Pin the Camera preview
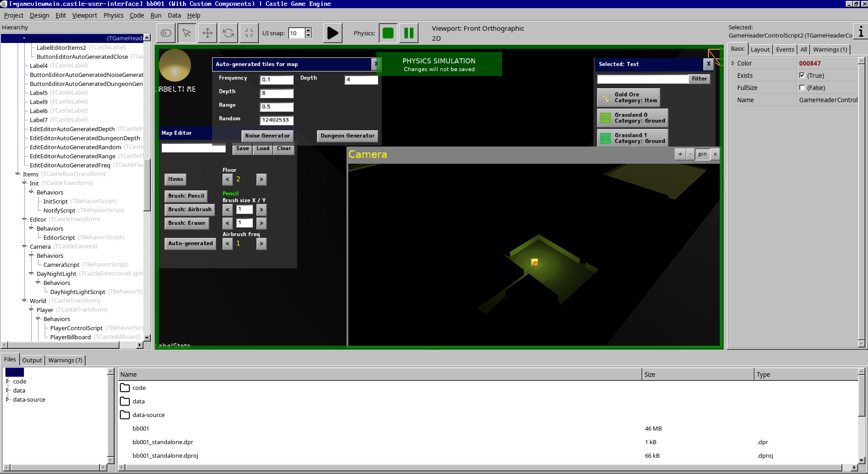This screenshot has width=868, height=474. click(x=702, y=154)
